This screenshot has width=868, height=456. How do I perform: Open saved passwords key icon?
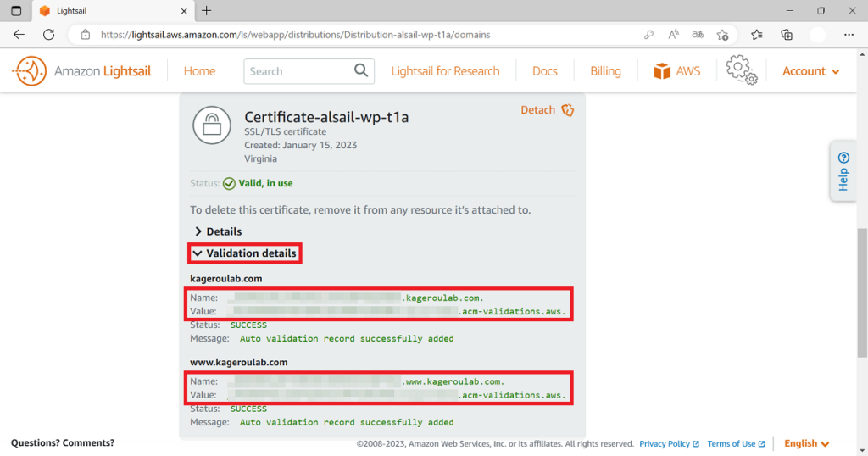648,35
